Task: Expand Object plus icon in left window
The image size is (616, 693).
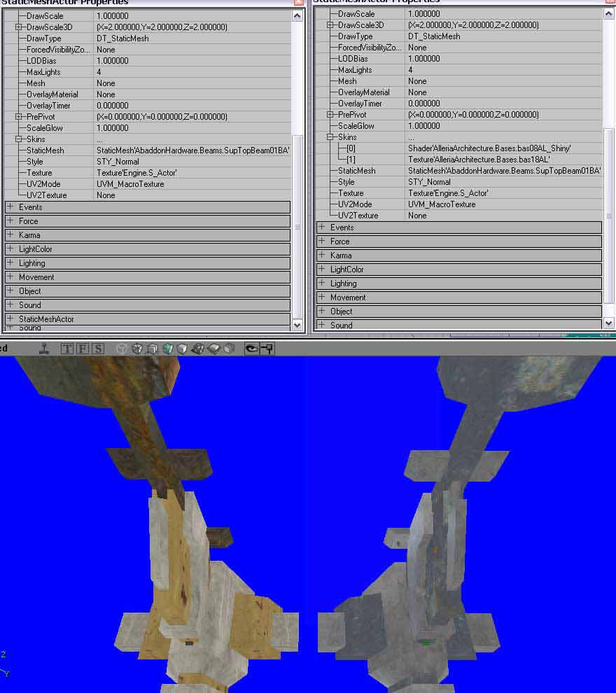Action: [10, 290]
